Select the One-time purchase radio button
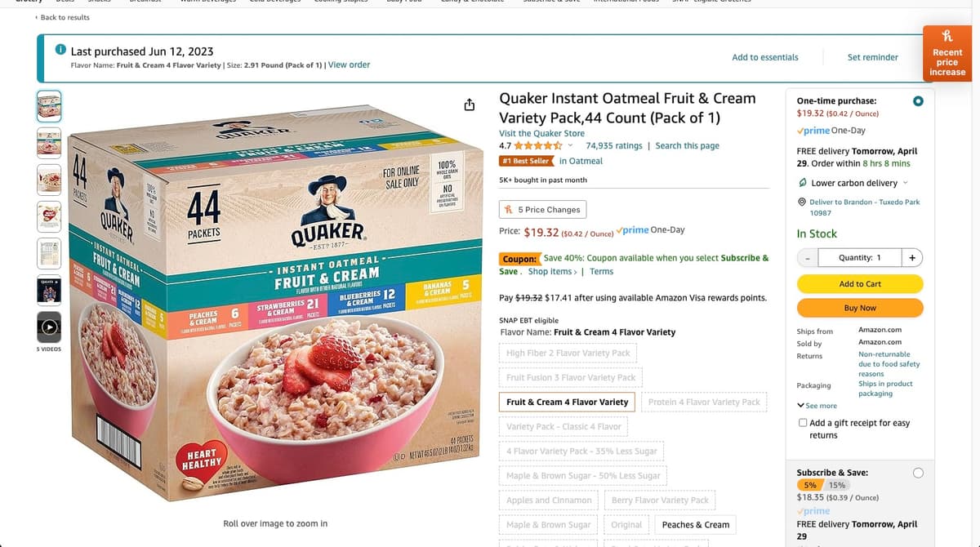 918,101
